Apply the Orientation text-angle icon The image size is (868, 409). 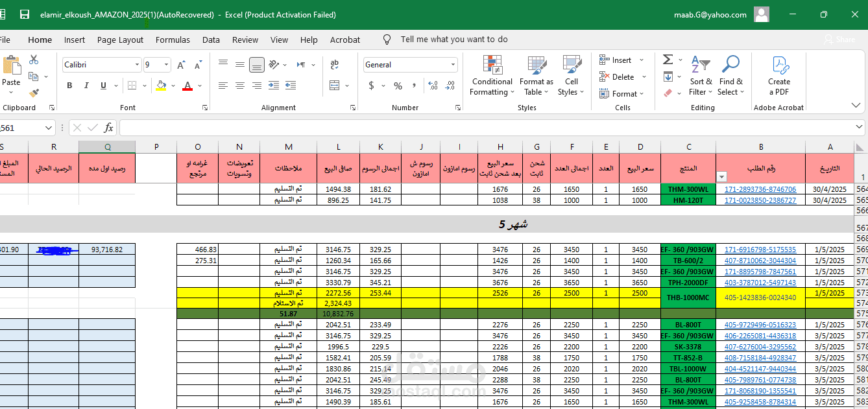(x=274, y=65)
